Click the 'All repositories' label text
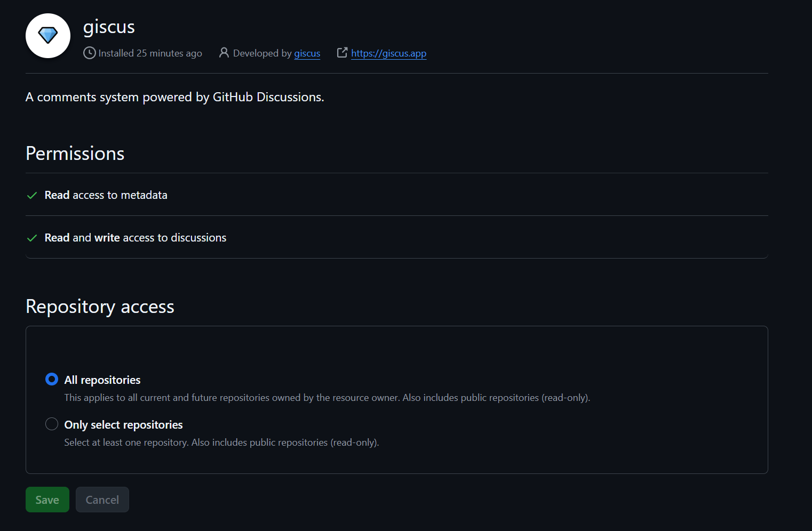The width and height of the screenshot is (812, 531). click(x=102, y=380)
